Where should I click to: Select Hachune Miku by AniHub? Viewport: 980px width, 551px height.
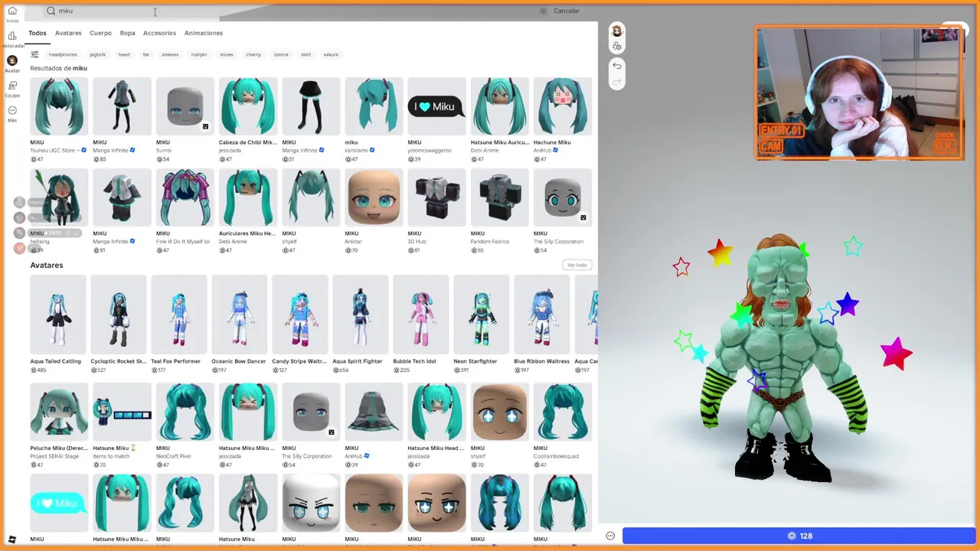(563, 106)
